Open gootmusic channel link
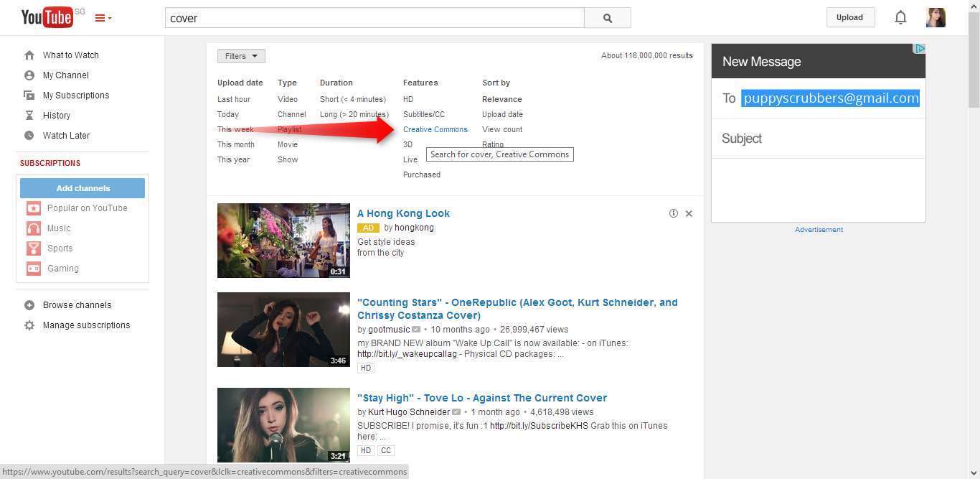The image size is (980, 479). click(389, 330)
